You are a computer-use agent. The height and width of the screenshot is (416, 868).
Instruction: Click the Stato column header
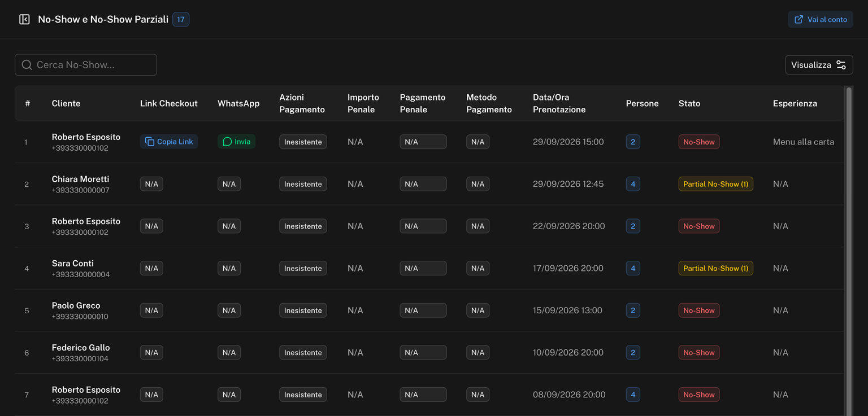pyautogui.click(x=689, y=103)
